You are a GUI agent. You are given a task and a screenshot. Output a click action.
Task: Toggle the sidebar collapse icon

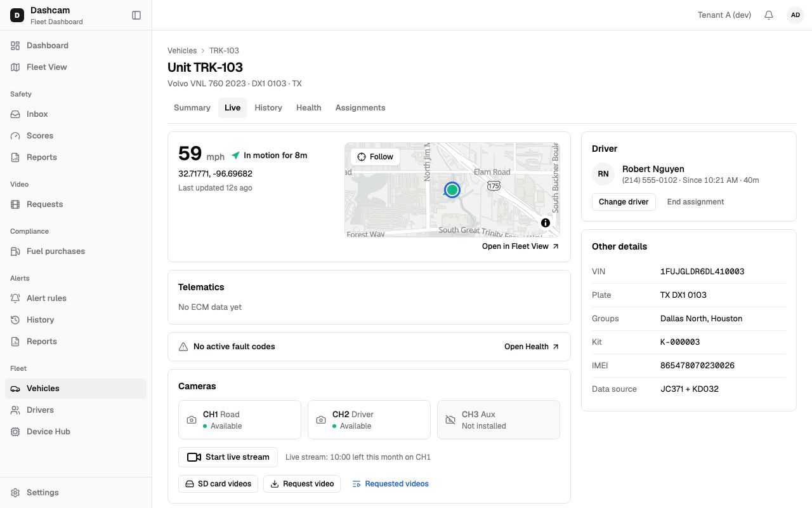pyautogui.click(x=136, y=15)
